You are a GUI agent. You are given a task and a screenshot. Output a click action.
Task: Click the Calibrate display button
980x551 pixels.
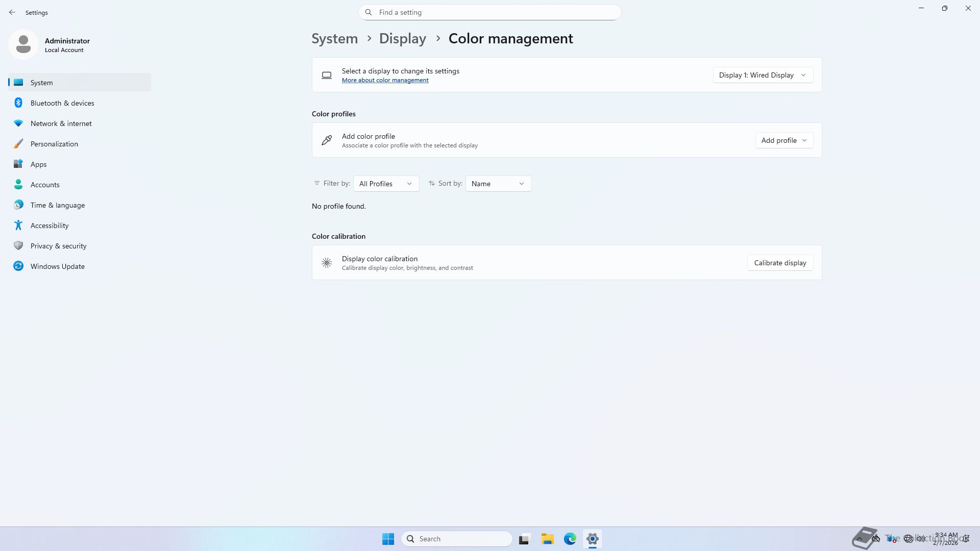(x=780, y=263)
